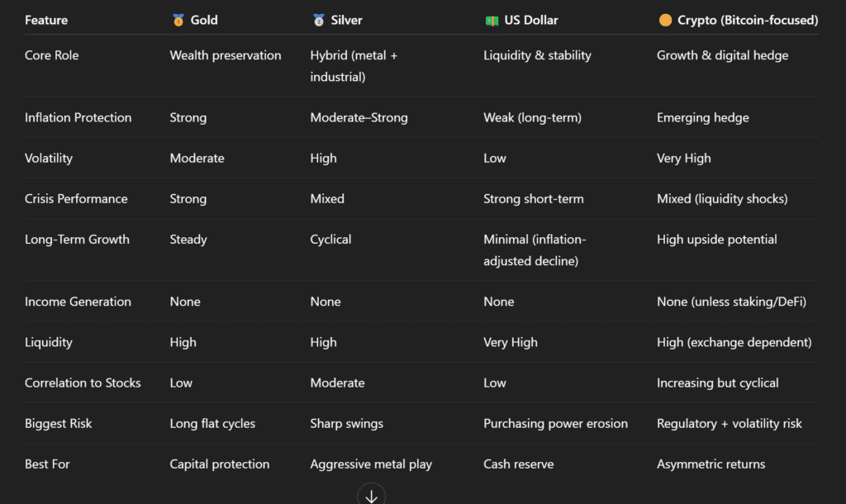Select the Core Role row label
This screenshot has height=504, width=846.
[x=52, y=55]
